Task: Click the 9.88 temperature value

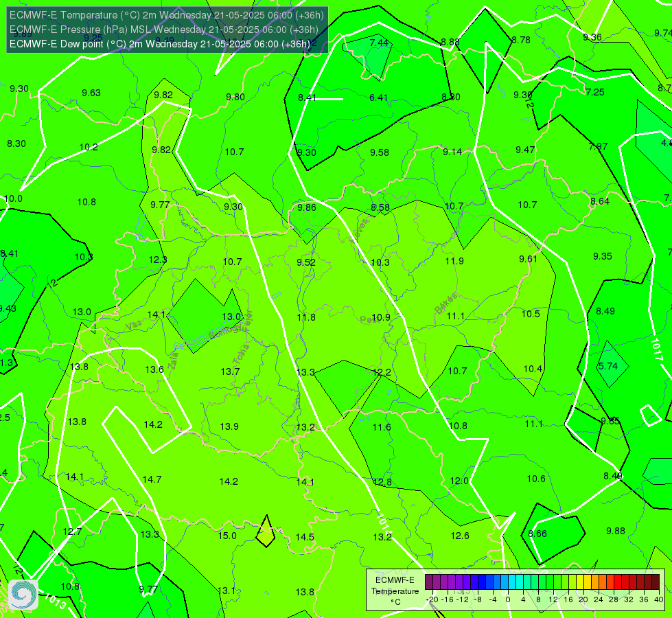Action: pyautogui.click(x=616, y=531)
